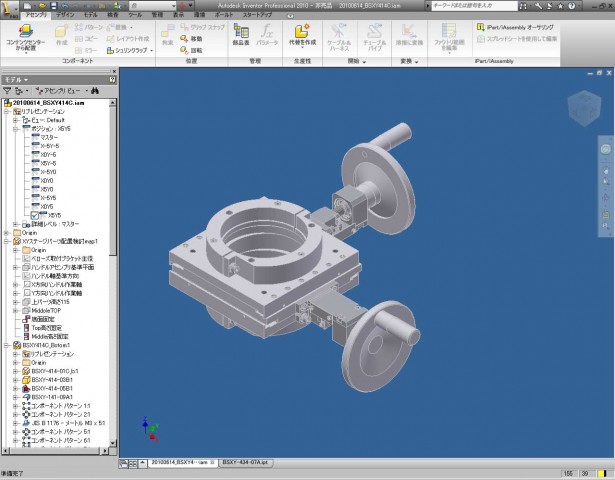
Task: Save the document with floppy icon
Action: point(54,6)
